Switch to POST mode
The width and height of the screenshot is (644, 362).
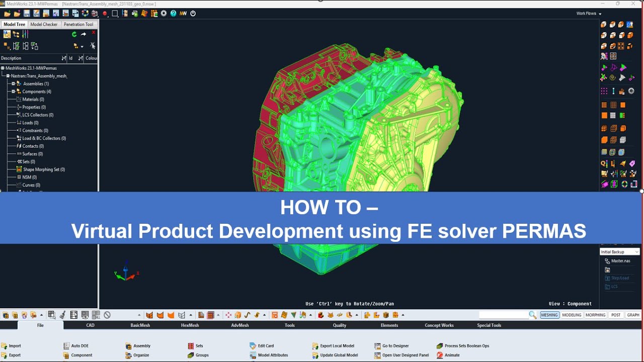click(x=616, y=315)
